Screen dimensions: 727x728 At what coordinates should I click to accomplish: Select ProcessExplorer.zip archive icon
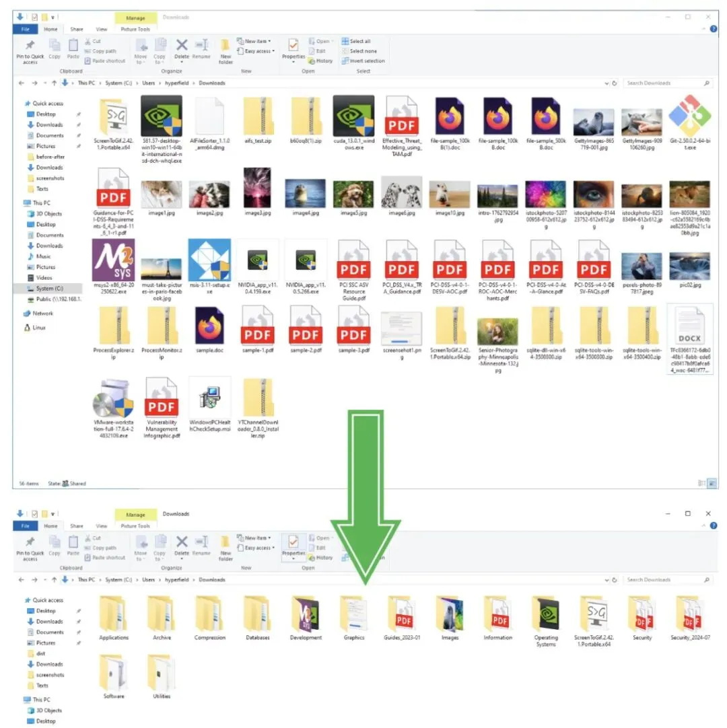click(113, 326)
